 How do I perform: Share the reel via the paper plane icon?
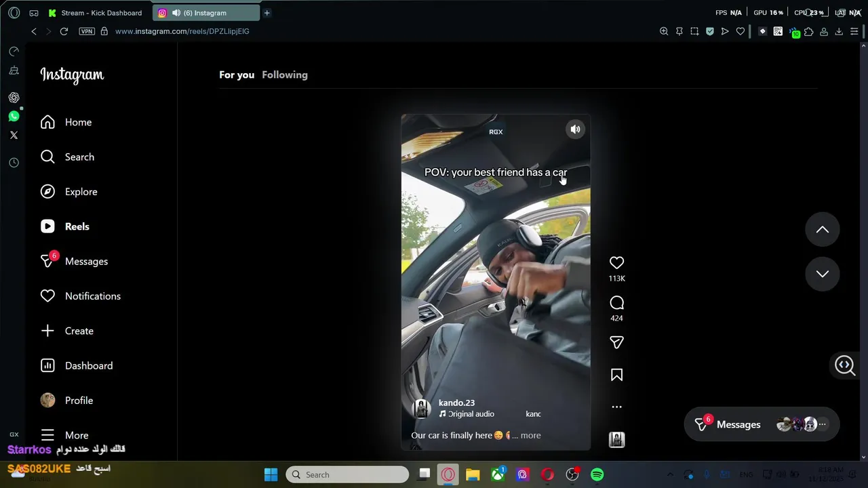pos(616,342)
